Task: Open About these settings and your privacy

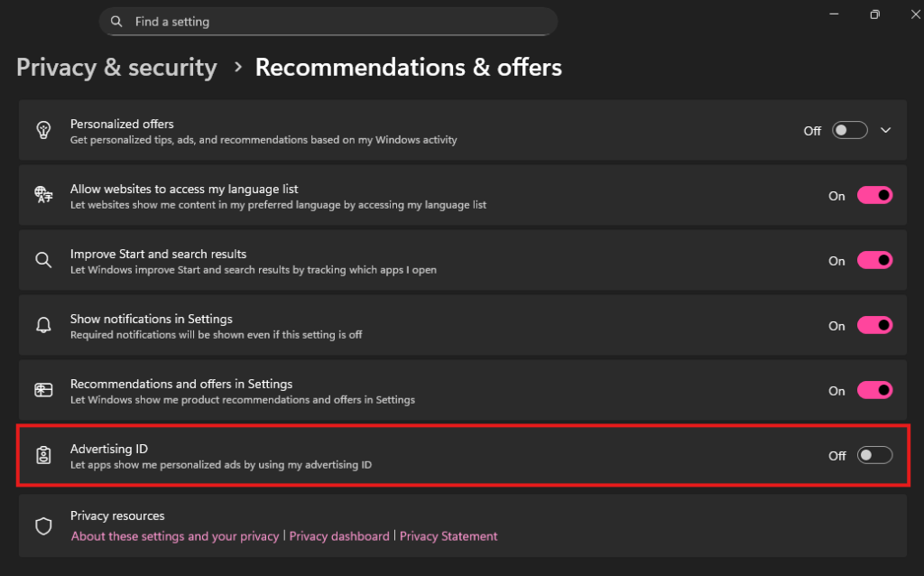Action: [174, 535]
